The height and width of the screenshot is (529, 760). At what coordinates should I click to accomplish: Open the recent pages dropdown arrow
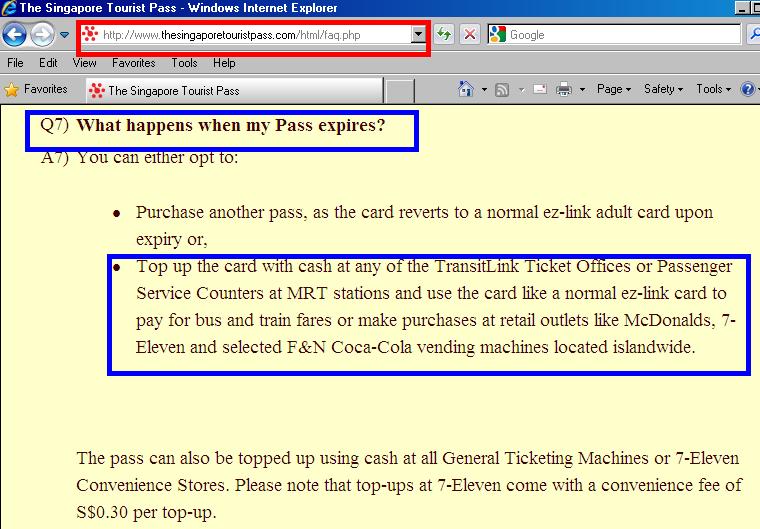tap(64, 35)
